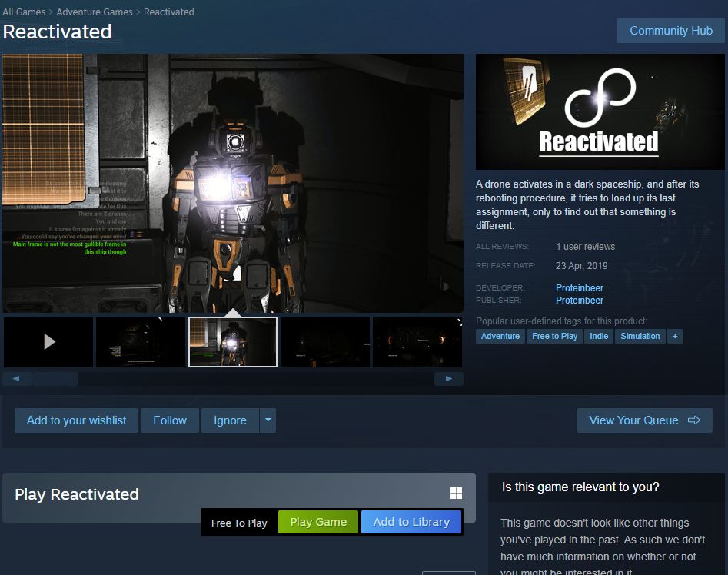Screen dimensions: 728x575
Task: Select the Free to Play tag
Action: pyautogui.click(x=554, y=336)
